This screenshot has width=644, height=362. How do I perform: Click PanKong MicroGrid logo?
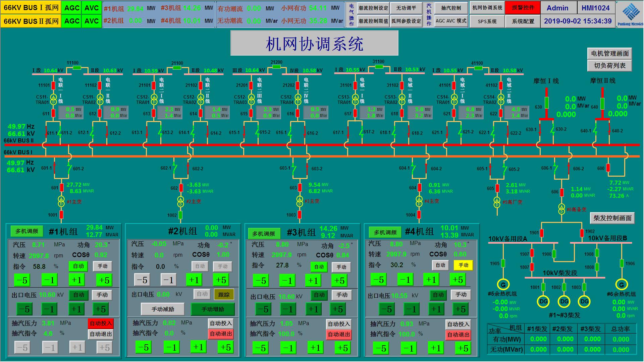(630, 14)
